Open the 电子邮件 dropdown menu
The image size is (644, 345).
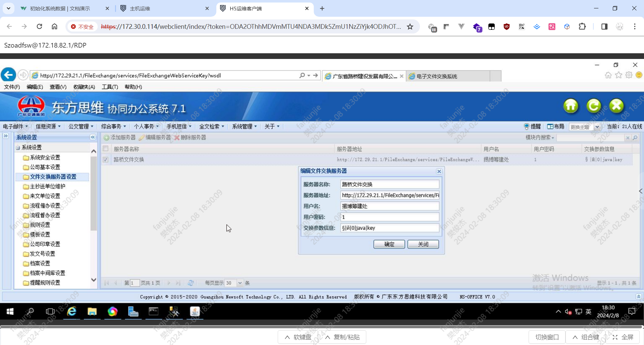point(15,127)
